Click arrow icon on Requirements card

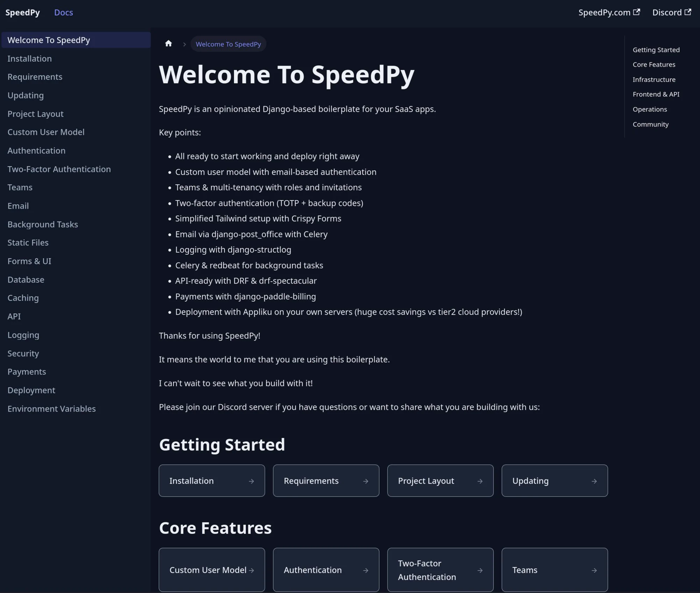click(366, 481)
